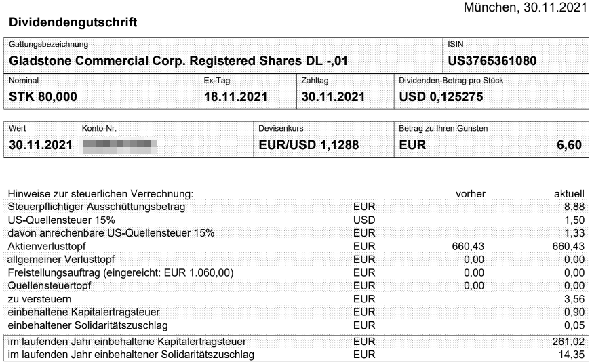The height and width of the screenshot is (364, 592).
Task: Select the Aktienverlusttopf vorher value 660,43
Action: (468, 246)
